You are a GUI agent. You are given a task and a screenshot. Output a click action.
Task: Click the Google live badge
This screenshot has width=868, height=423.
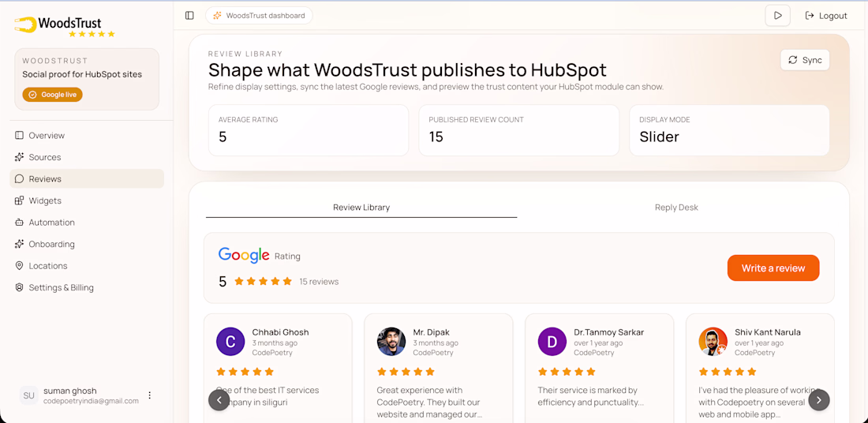pos(53,95)
